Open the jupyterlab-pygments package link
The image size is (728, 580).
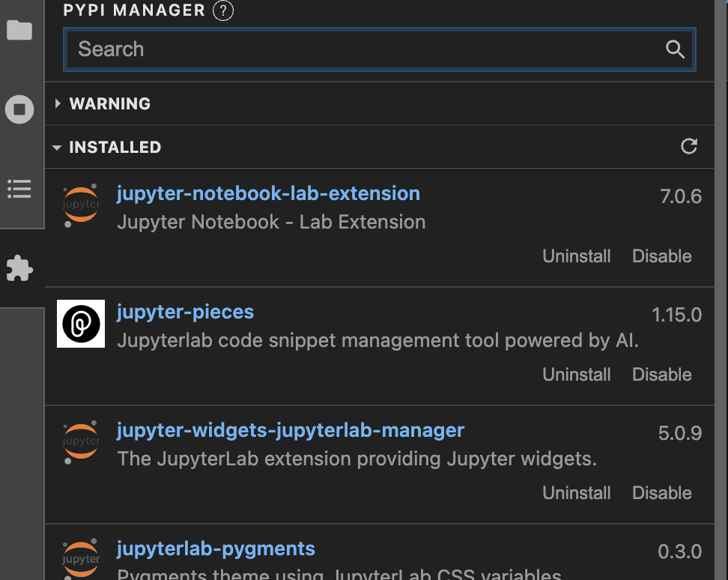coord(216,549)
